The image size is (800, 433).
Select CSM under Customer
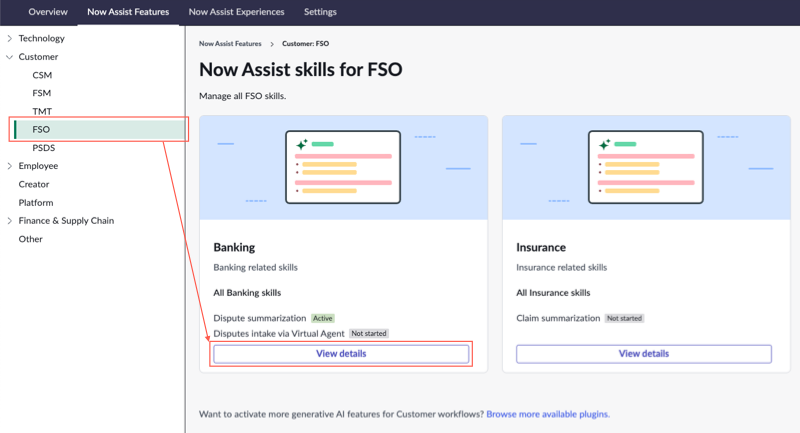click(x=42, y=75)
